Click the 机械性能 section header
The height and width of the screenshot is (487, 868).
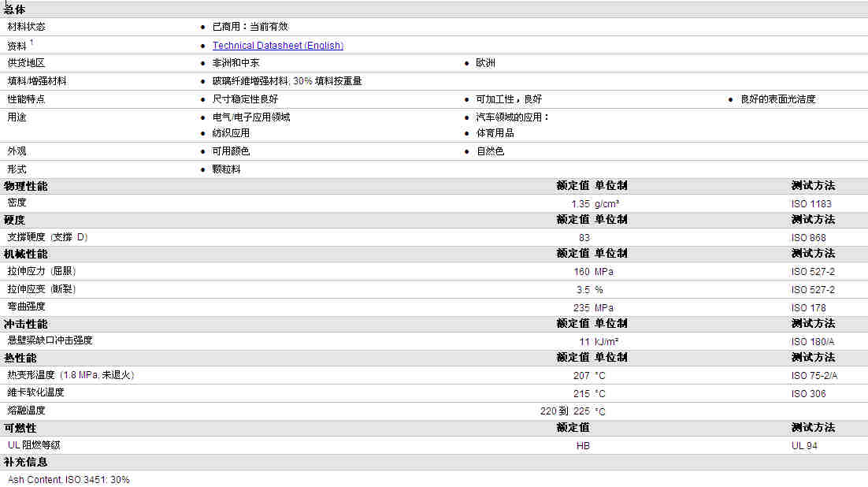tap(25, 255)
